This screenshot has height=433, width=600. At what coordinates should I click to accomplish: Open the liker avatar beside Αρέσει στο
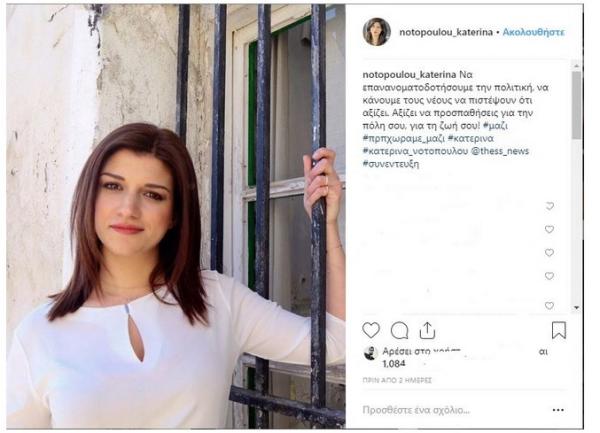[x=370, y=353]
